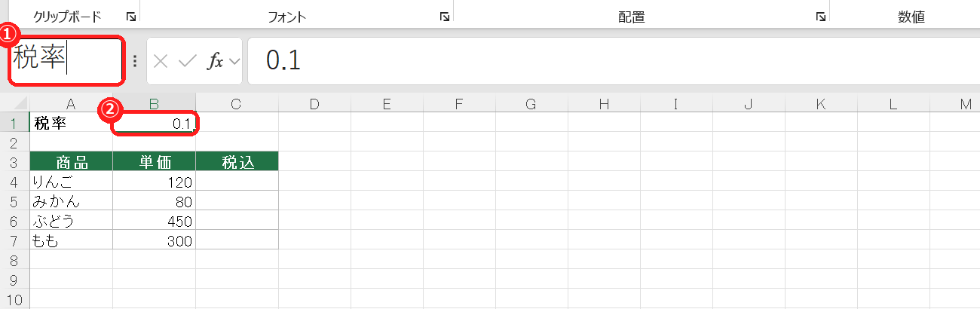
Task: Click the Name Box showing 税率
Action: pos(66,61)
